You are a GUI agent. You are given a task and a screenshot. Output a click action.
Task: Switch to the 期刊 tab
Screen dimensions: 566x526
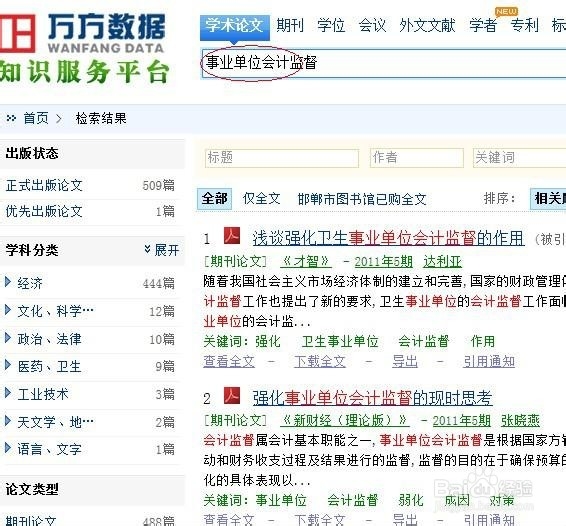[290, 25]
